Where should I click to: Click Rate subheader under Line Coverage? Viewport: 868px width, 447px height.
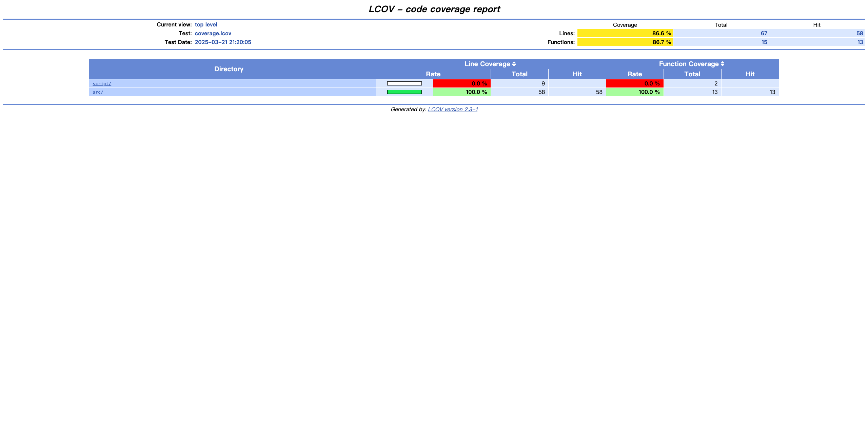click(x=433, y=74)
